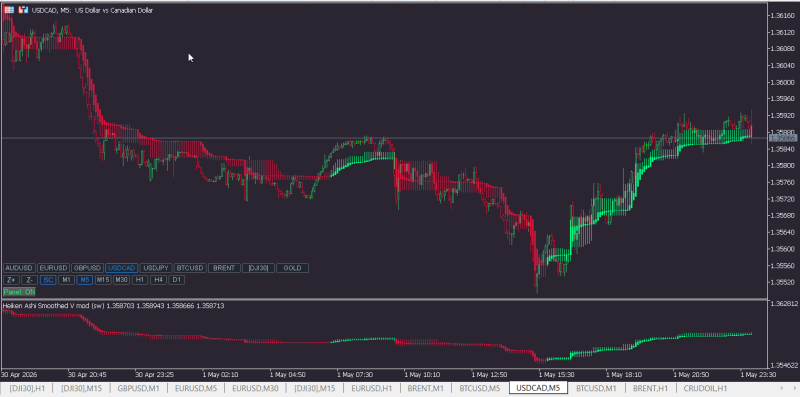Switch to the EURUSD,H1 tab

372,388
